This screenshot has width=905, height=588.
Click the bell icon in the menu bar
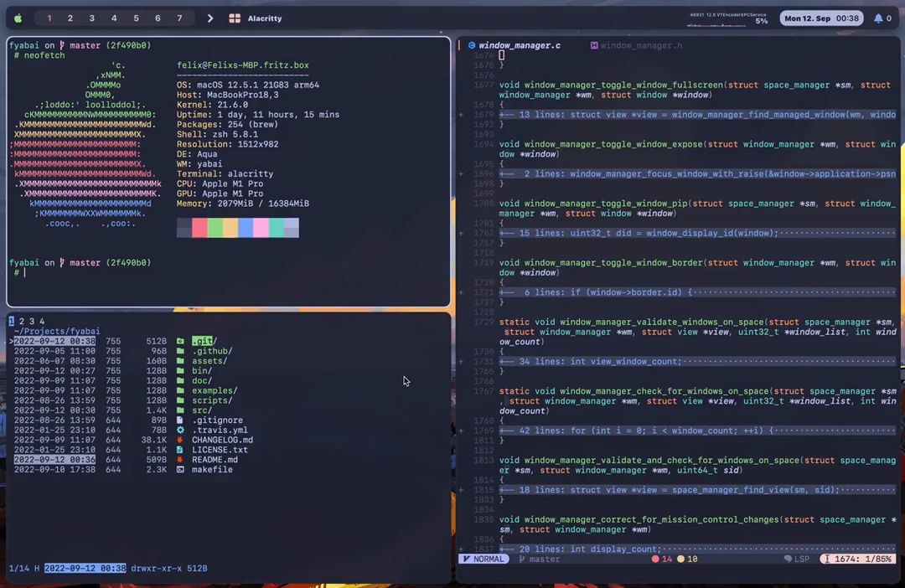pyautogui.click(x=877, y=18)
